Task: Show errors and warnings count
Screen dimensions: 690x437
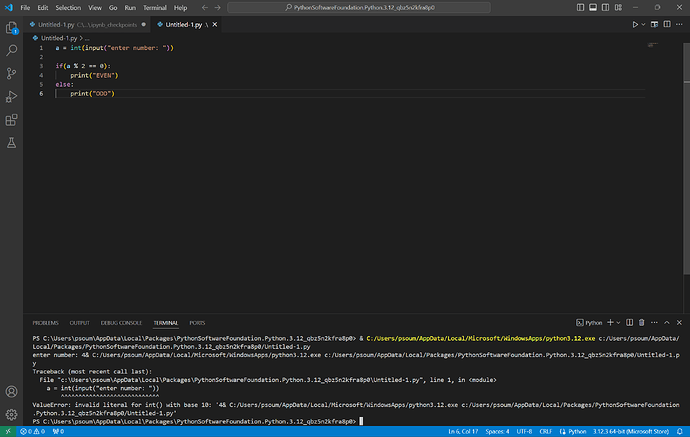Action: [x=33, y=431]
